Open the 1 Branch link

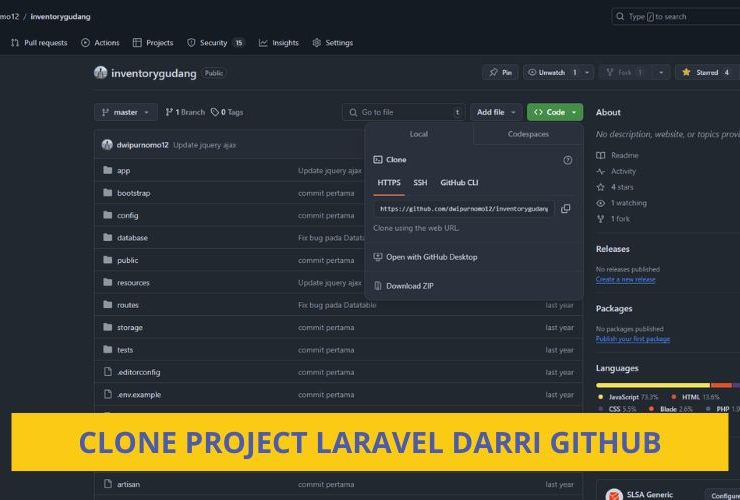tap(185, 112)
